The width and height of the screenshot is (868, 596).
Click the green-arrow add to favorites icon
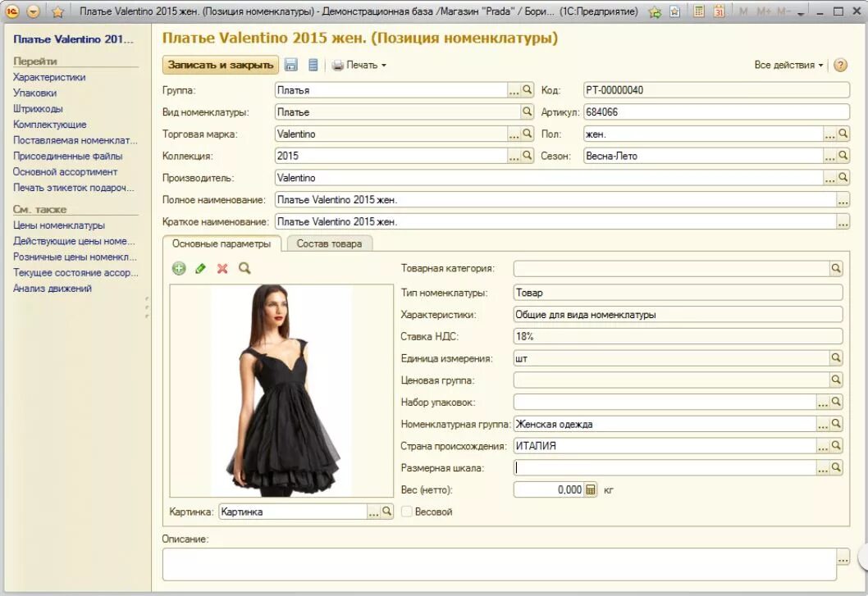655,11
